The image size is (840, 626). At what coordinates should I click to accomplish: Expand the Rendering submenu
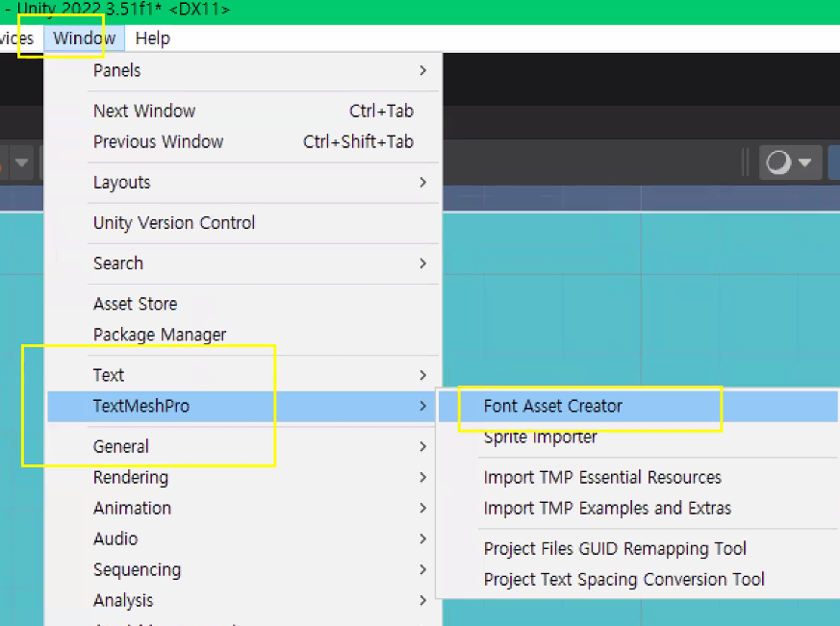click(x=243, y=477)
